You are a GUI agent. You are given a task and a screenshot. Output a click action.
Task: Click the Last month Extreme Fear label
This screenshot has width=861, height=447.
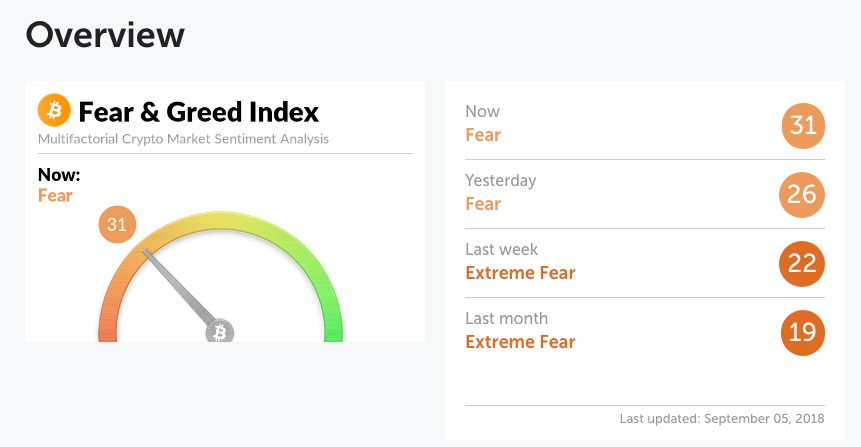520,342
